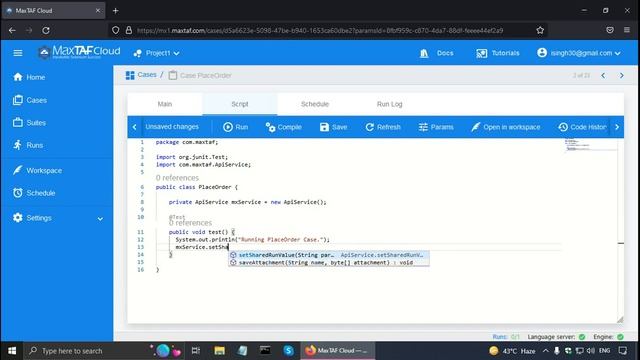
Task: Open the Project1 dropdown
Action: coord(157,53)
